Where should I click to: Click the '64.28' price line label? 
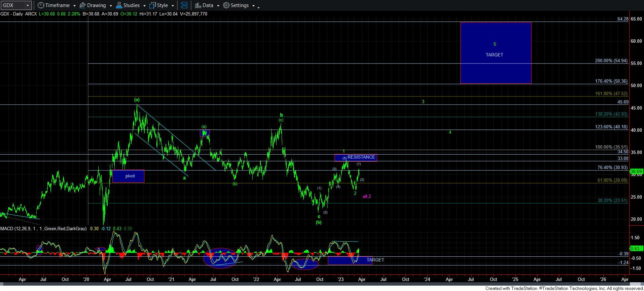623,19
